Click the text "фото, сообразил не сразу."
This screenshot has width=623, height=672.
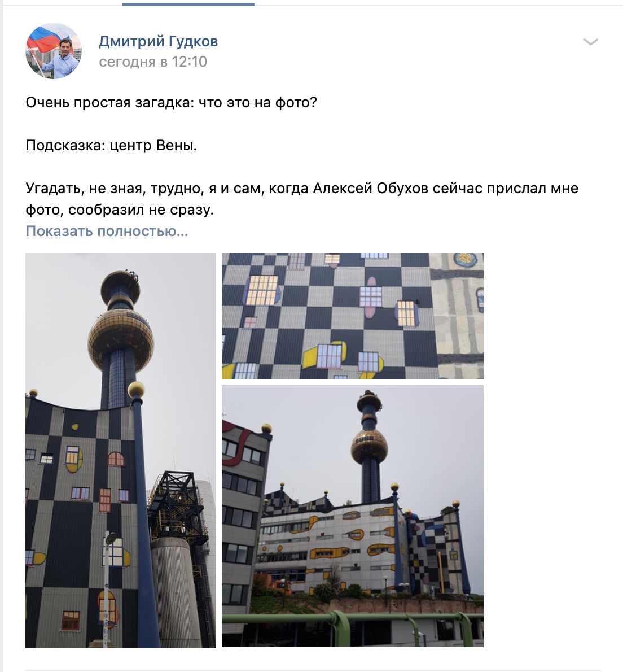[120, 210]
